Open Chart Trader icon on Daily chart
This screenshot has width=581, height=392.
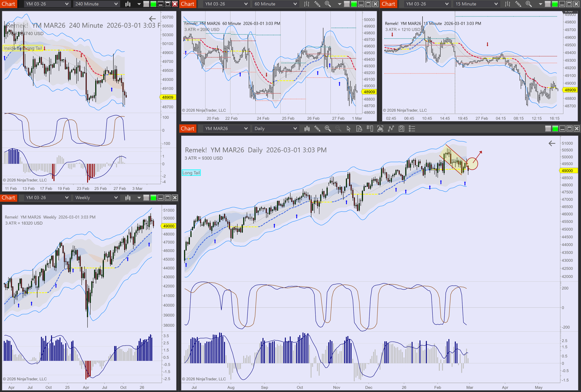pyautogui.click(x=370, y=129)
